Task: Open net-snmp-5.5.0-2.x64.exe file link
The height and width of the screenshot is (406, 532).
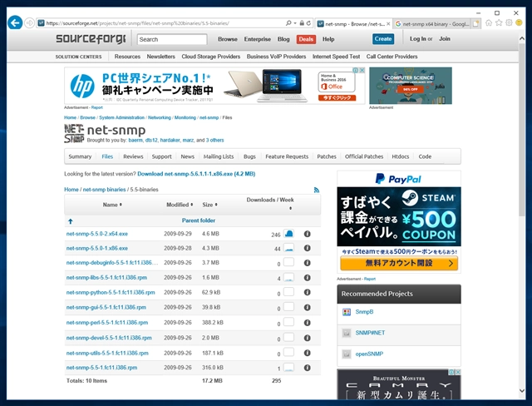Action: click(x=97, y=234)
